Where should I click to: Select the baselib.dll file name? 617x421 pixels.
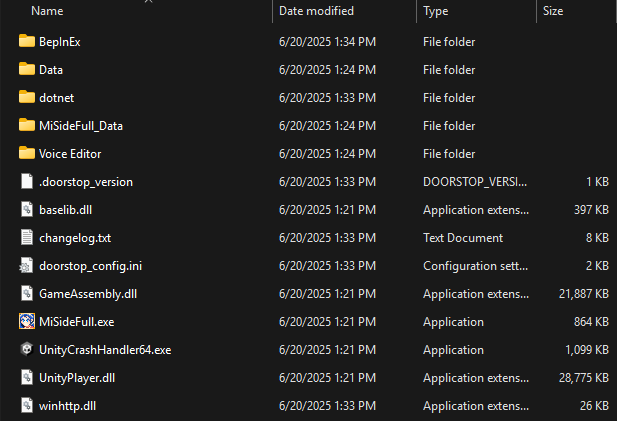tap(66, 210)
